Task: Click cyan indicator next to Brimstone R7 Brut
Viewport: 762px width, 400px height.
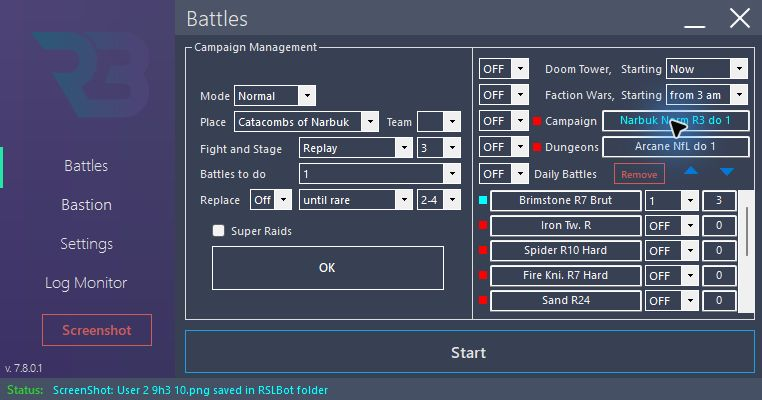Action: tap(483, 200)
